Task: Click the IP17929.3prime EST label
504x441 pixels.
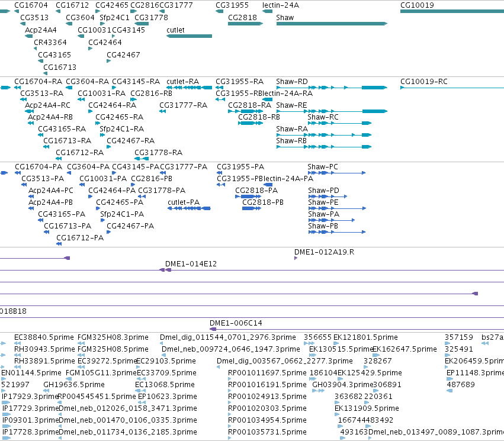Action: coord(30,397)
